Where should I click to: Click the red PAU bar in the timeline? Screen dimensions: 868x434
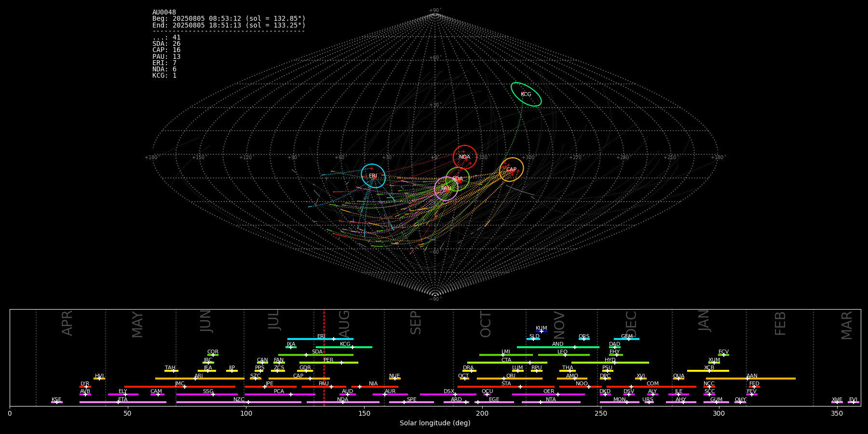[324, 386]
